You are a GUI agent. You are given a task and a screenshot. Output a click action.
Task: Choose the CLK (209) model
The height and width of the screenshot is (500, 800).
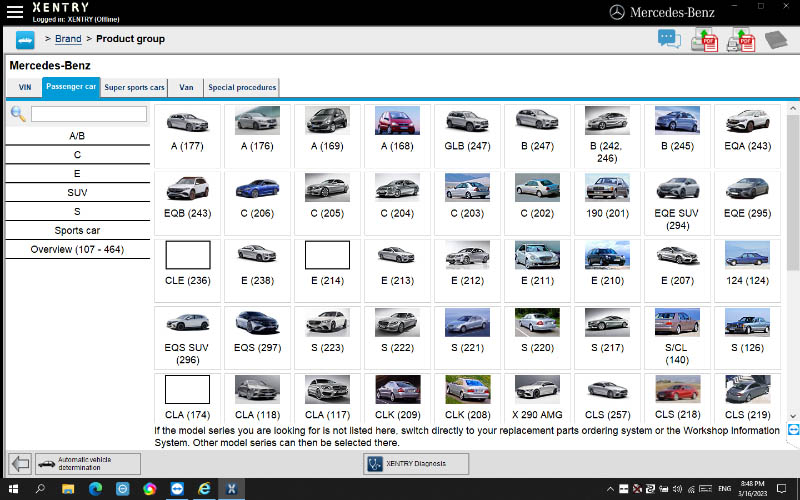click(x=397, y=398)
